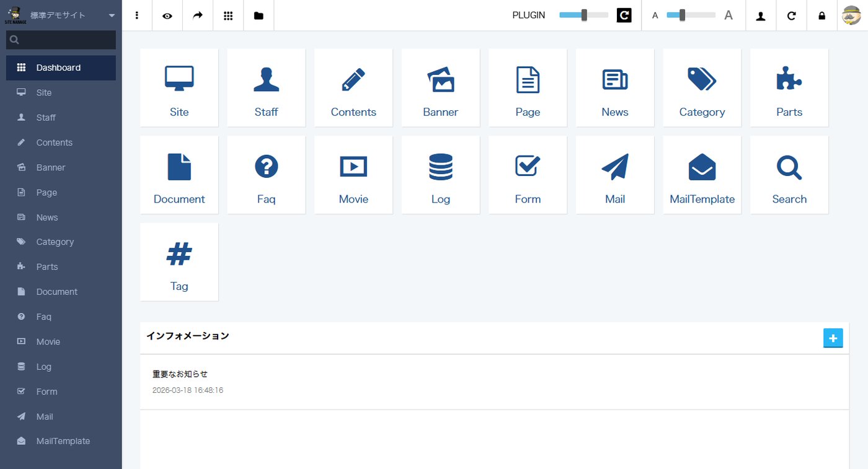Go to Form in the sidebar
Viewport: 868px width, 469px height.
click(x=61, y=391)
